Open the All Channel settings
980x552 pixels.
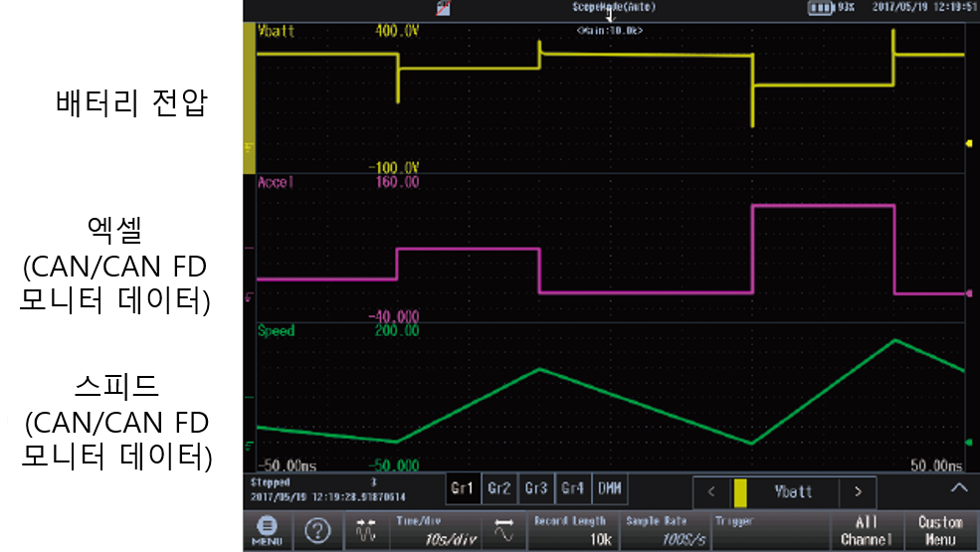pyautogui.click(x=867, y=531)
